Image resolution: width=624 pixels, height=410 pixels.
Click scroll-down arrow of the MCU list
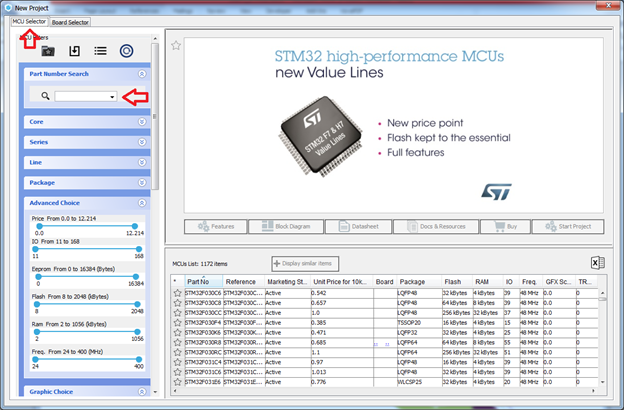[603, 382]
